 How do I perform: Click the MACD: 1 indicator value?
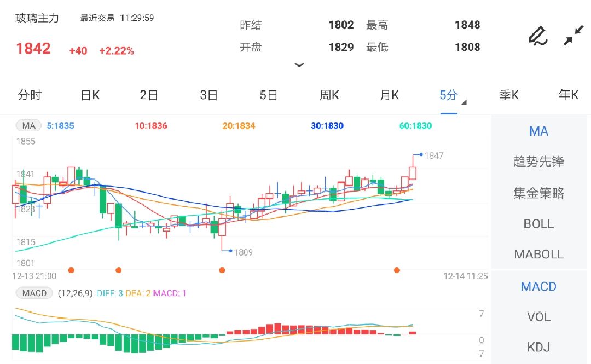click(x=169, y=293)
